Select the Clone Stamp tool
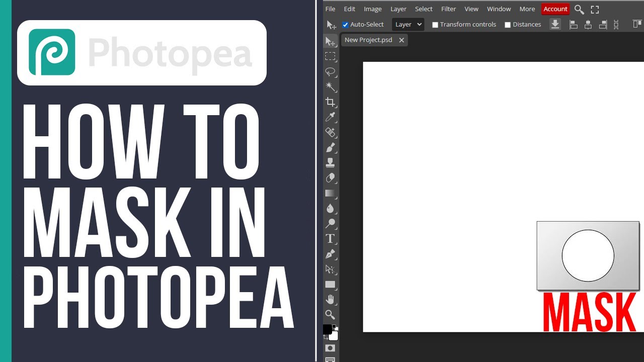The height and width of the screenshot is (362, 644). (x=330, y=162)
